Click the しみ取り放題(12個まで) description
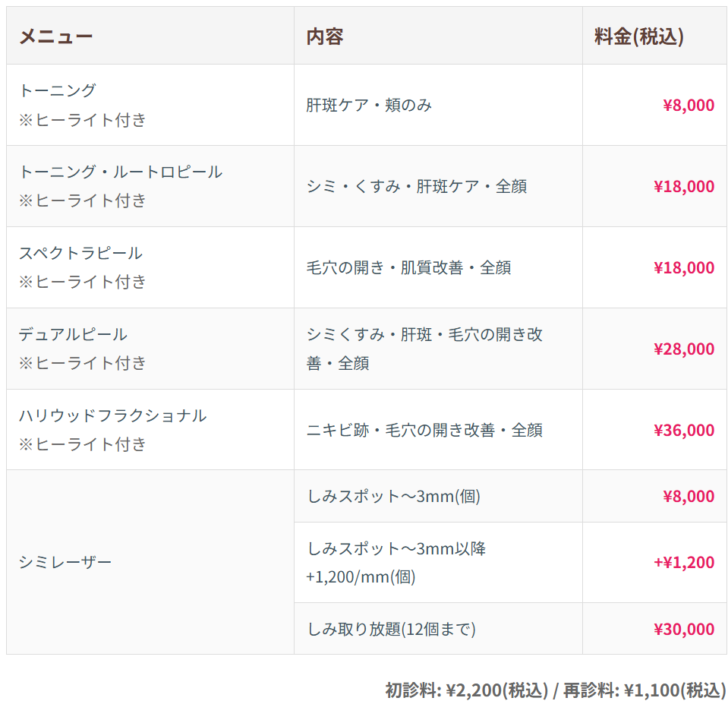The height and width of the screenshot is (701, 728). pyautogui.click(x=391, y=629)
